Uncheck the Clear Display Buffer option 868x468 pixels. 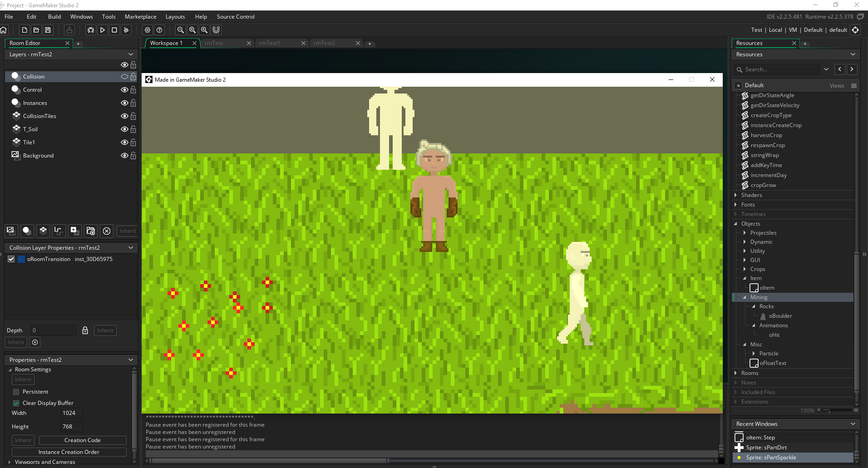pos(16,403)
